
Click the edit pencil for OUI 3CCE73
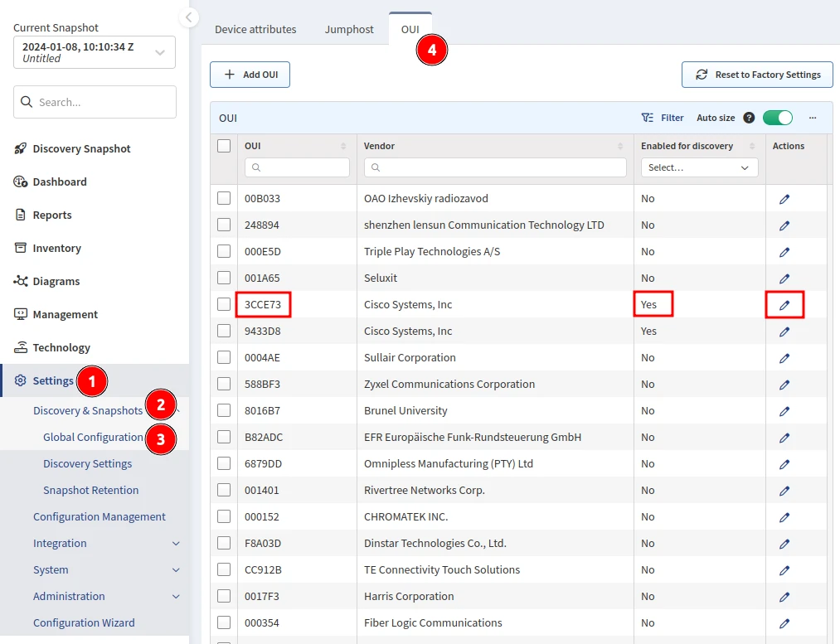click(784, 305)
